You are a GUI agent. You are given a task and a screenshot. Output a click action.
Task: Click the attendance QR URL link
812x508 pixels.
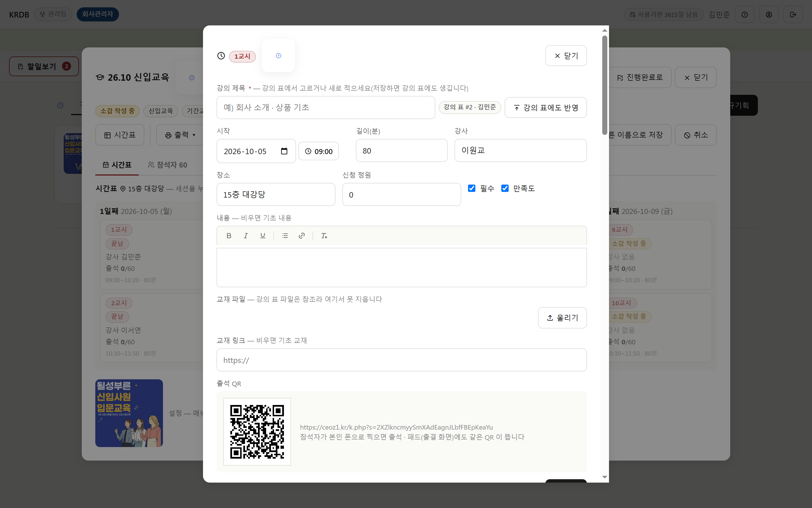396,427
